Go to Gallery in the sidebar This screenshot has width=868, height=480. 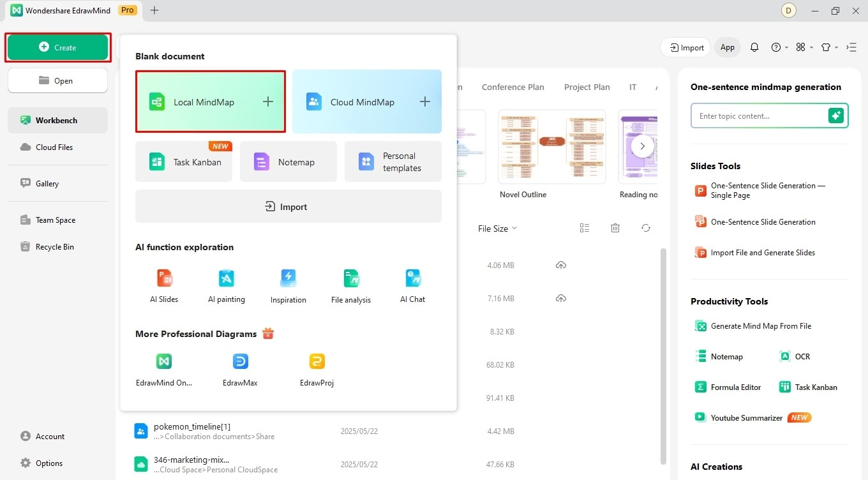[x=57, y=183]
